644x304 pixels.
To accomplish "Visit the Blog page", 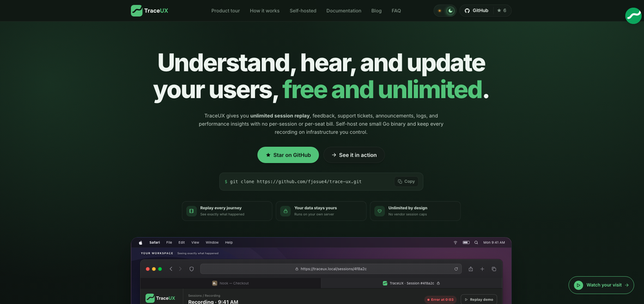I will point(376,11).
